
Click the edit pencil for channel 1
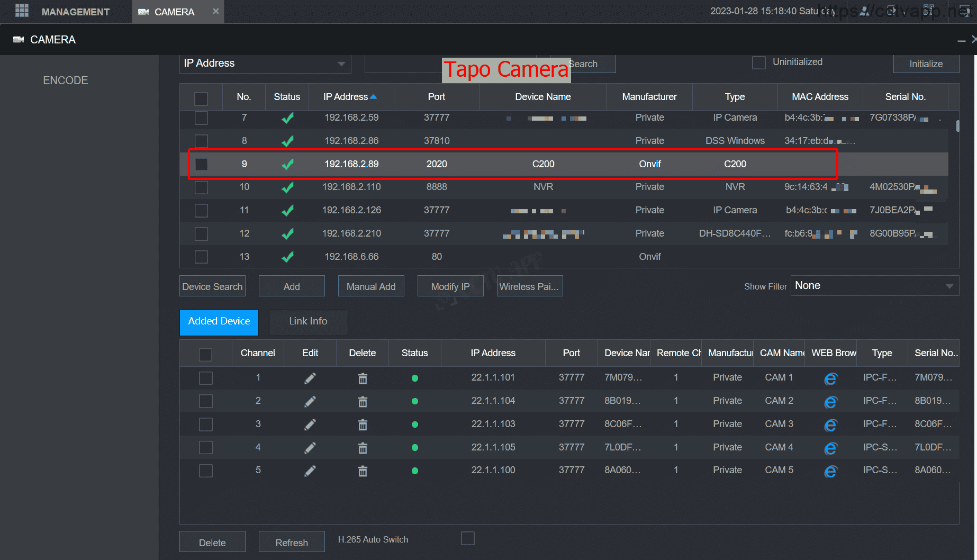click(x=310, y=378)
